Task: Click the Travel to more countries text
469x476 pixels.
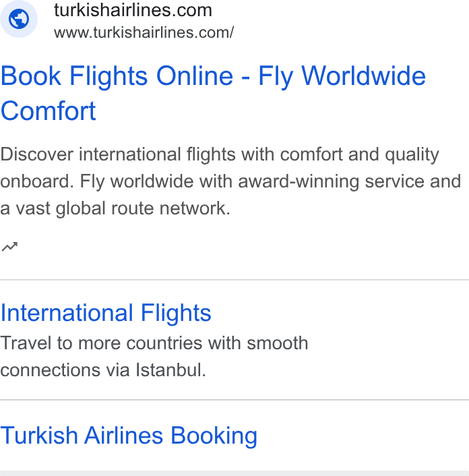Action: 154,343
